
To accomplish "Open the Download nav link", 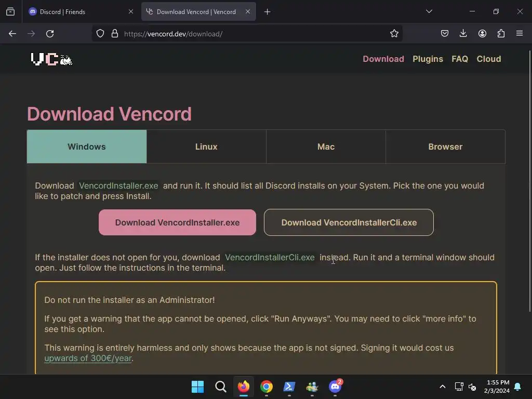I will coord(383,59).
